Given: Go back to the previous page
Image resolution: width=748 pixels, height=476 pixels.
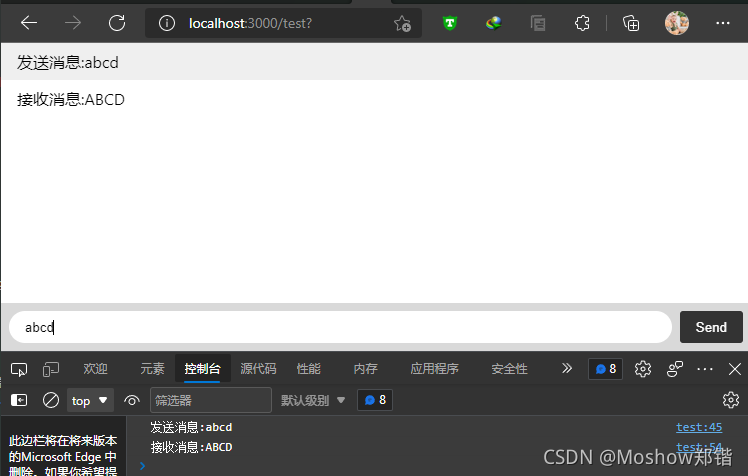Looking at the screenshot, I should click(29, 22).
